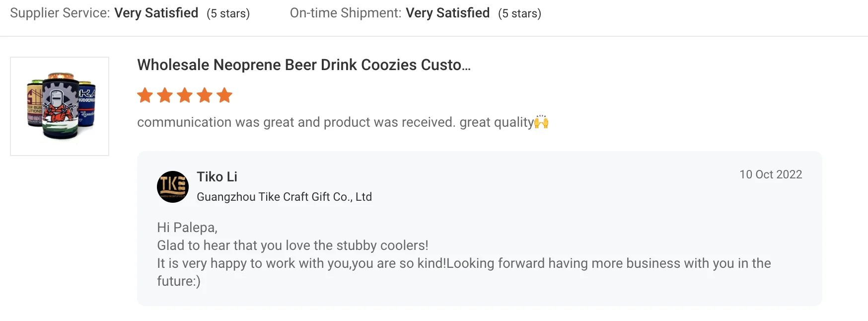Click the fifth orange rating star
The image size is (868, 321).
[224, 95]
